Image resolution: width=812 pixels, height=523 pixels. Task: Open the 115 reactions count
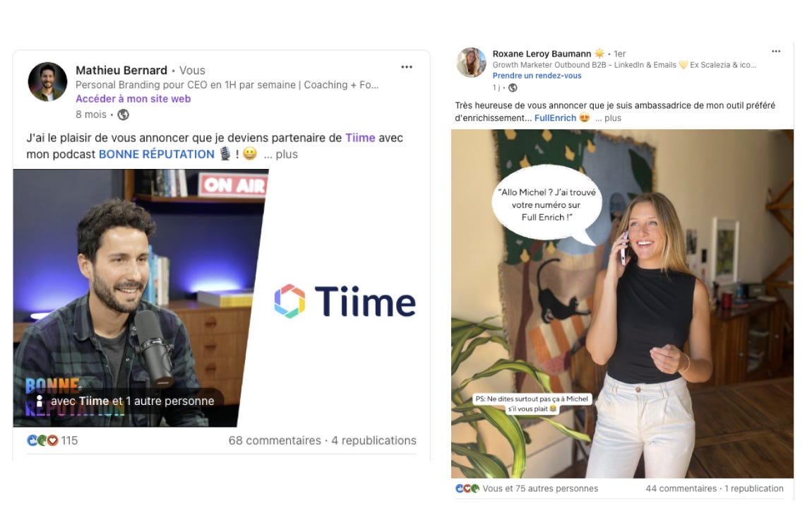[x=69, y=440]
